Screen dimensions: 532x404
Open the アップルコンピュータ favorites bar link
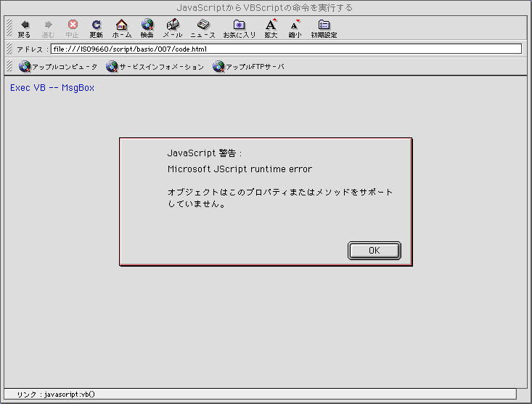(58, 67)
